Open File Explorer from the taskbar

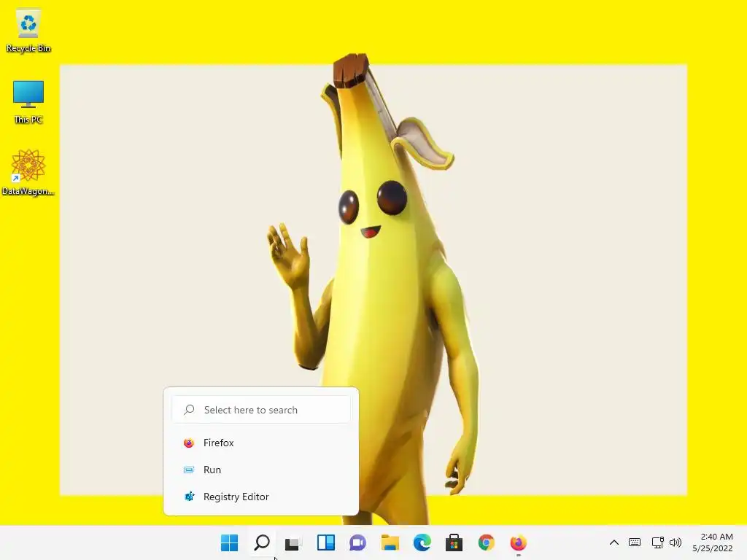(390, 542)
